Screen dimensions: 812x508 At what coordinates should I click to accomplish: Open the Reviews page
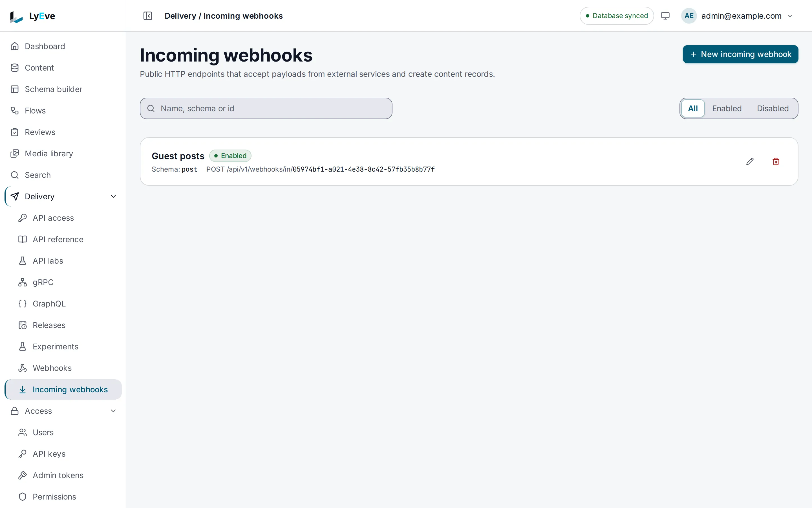(63, 132)
